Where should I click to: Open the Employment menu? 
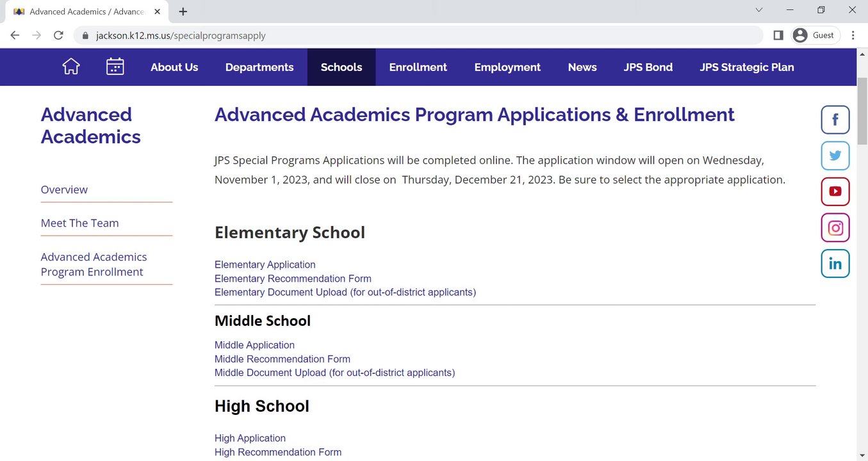click(x=507, y=67)
